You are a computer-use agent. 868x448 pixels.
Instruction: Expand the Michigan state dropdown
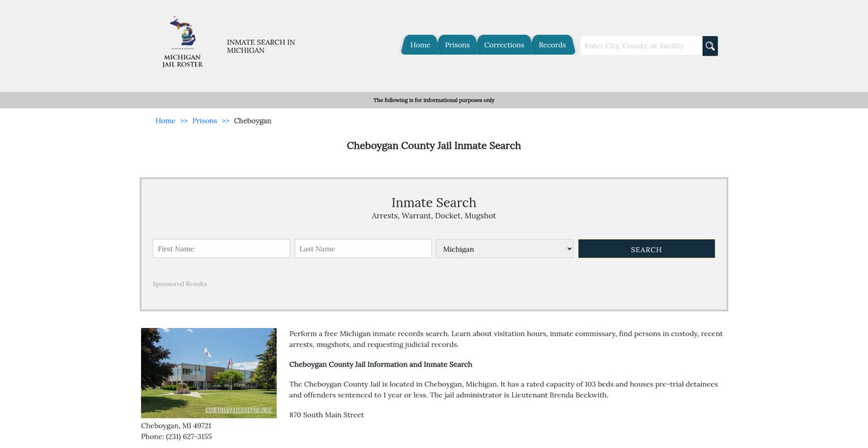[505, 249]
